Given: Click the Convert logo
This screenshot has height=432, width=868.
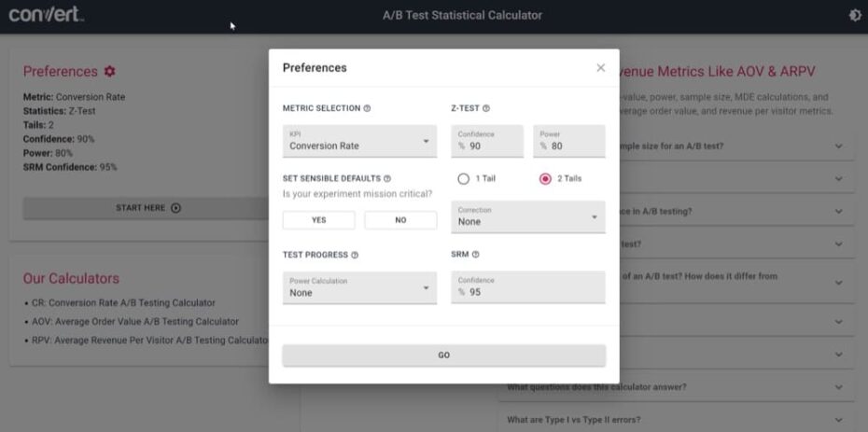Looking at the screenshot, I should coord(47,15).
